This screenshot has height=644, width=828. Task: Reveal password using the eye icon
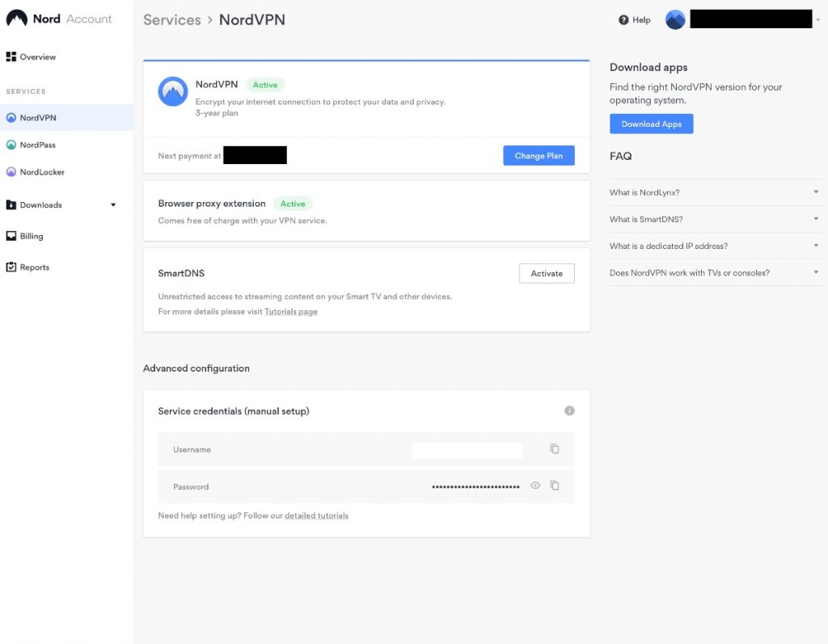coord(535,486)
